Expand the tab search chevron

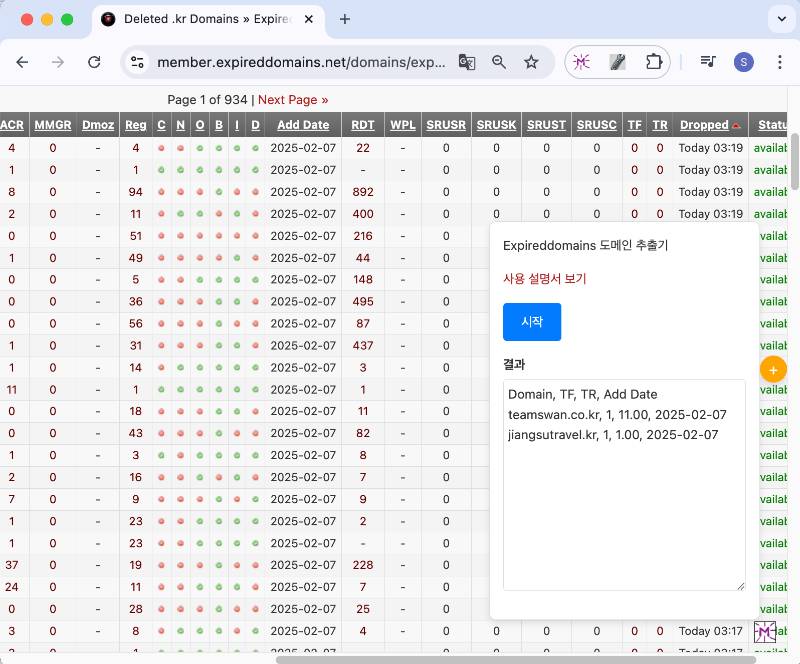click(x=780, y=19)
